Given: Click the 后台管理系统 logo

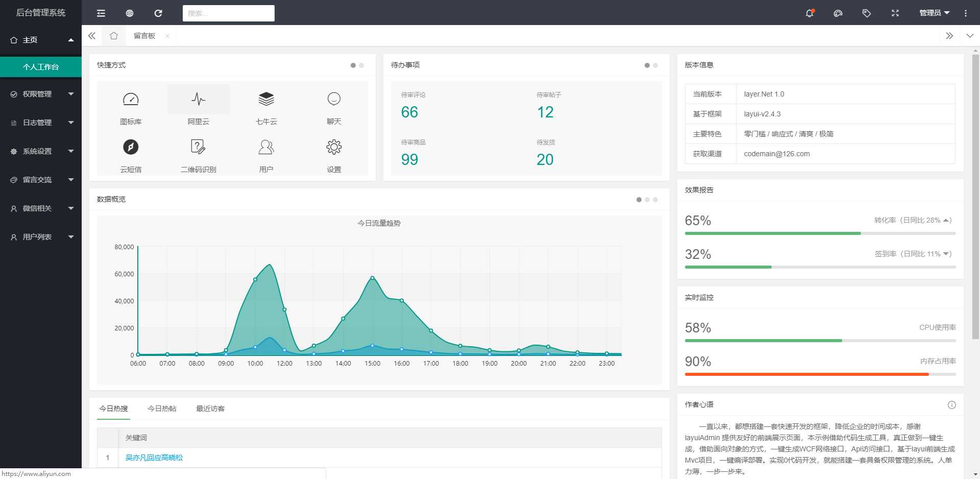Looking at the screenshot, I should 41,13.
